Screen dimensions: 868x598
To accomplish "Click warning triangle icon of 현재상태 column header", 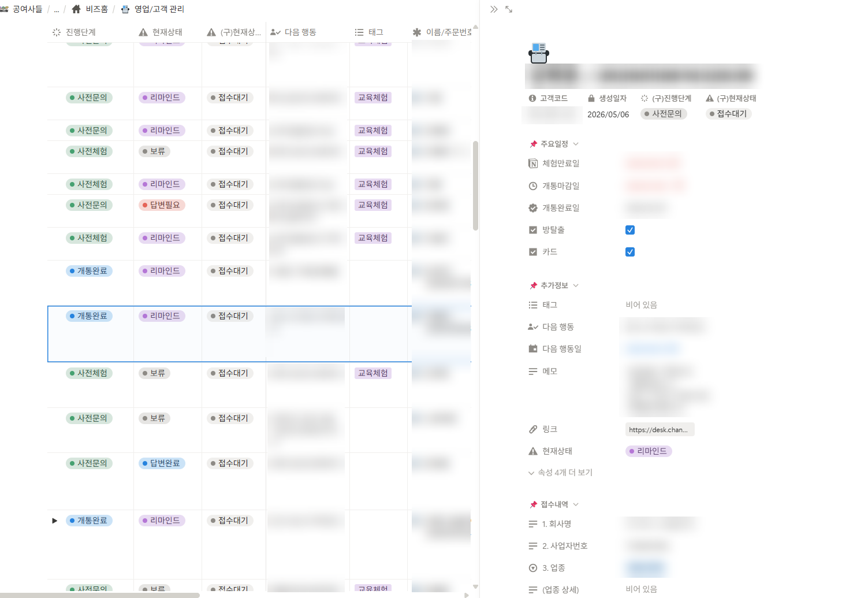I will pos(143,32).
